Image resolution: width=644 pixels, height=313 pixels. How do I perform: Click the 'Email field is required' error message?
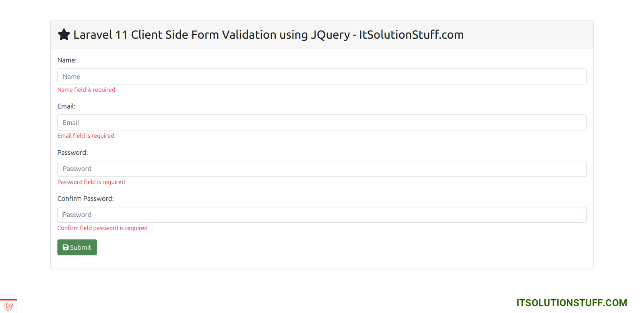click(x=85, y=135)
